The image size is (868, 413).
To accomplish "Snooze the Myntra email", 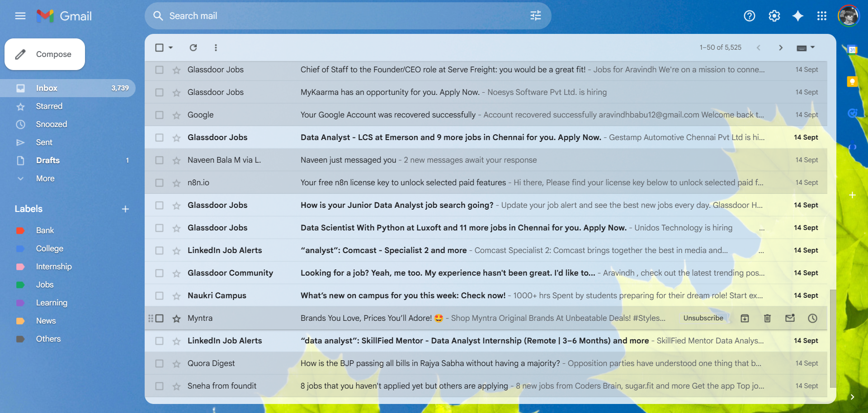I will [812, 318].
